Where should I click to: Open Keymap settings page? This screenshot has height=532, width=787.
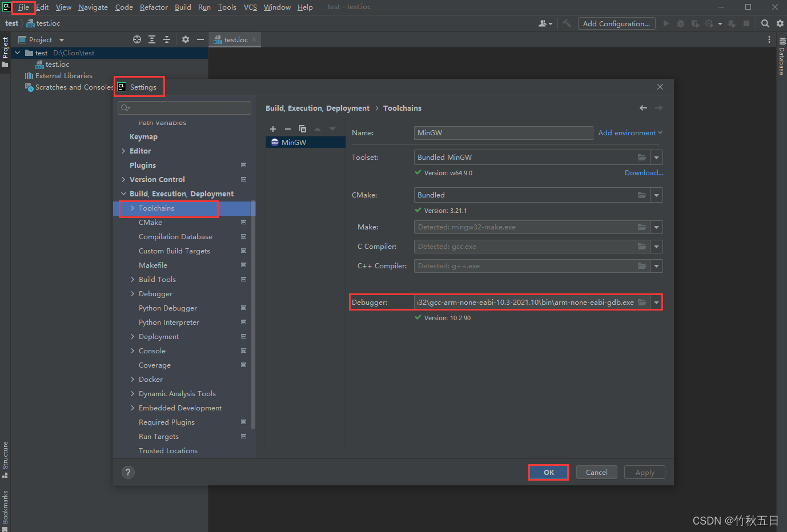[143, 136]
